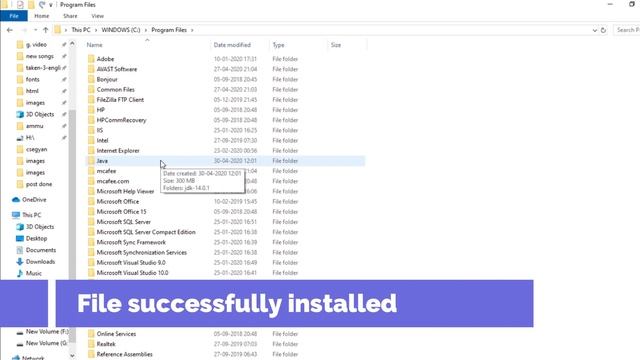This screenshot has height=360, width=640.
Task: Sort by Size column header
Action: (336, 45)
